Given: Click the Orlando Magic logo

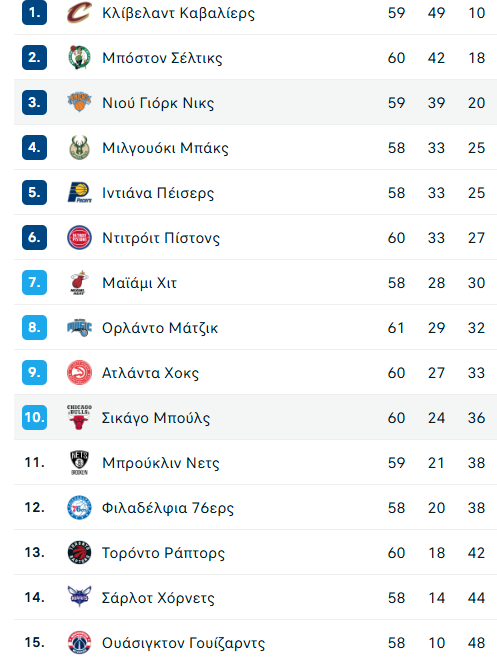Looking at the screenshot, I should pos(79,328).
